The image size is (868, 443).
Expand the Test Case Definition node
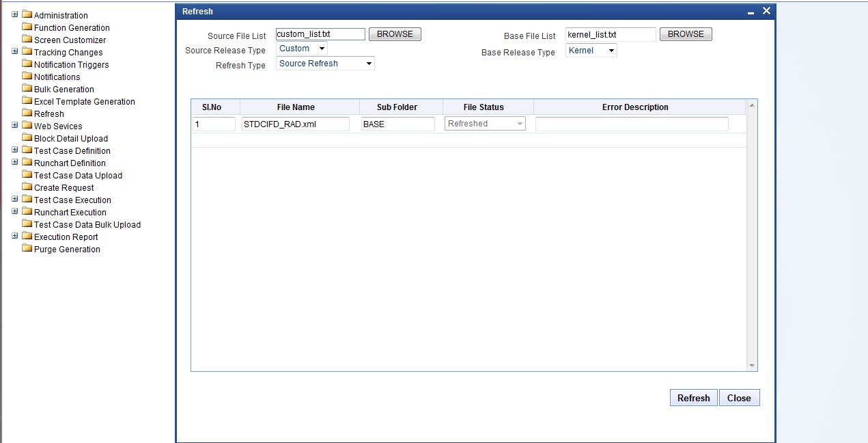(x=15, y=150)
